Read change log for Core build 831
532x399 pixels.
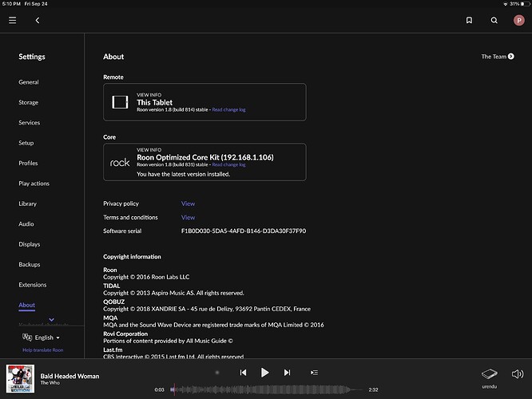(x=228, y=164)
